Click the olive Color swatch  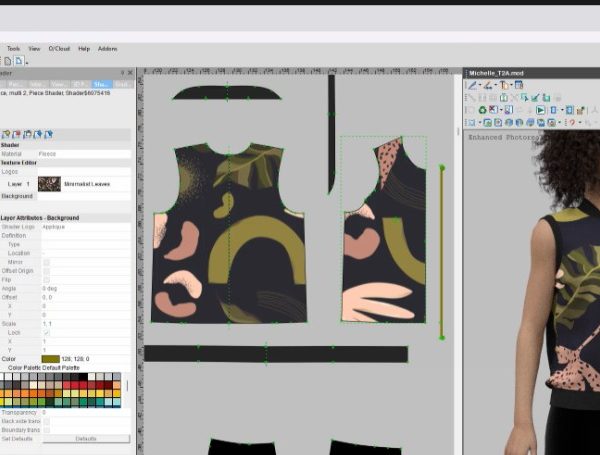click(x=50, y=359)
